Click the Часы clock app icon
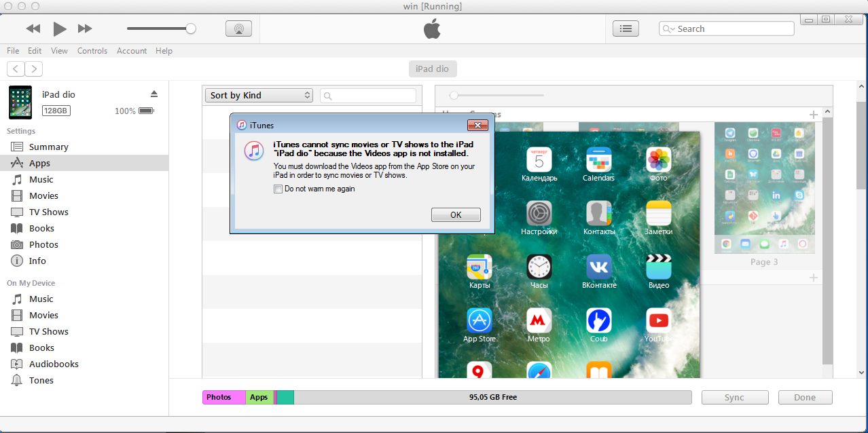 [x=539, y=267]
